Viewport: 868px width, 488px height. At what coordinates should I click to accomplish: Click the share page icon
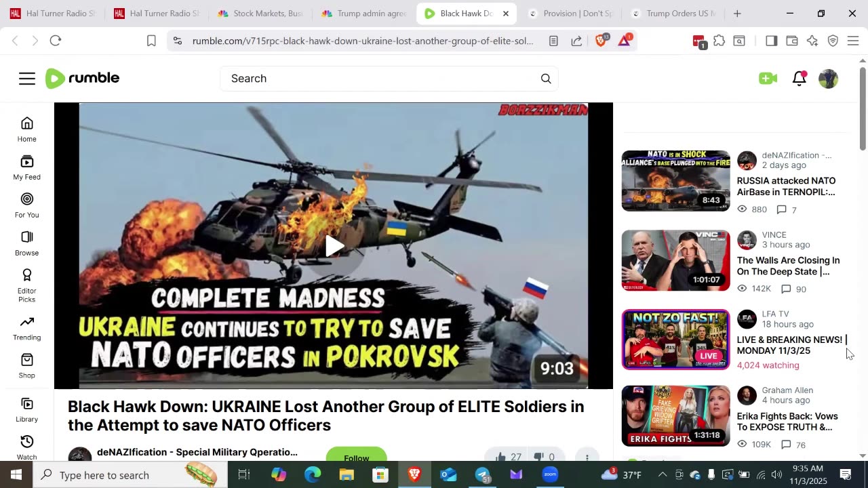coord(576,41)
